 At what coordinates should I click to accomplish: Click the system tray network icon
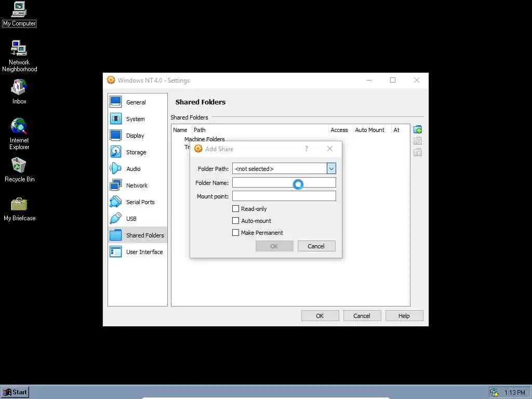coord(495,392)
